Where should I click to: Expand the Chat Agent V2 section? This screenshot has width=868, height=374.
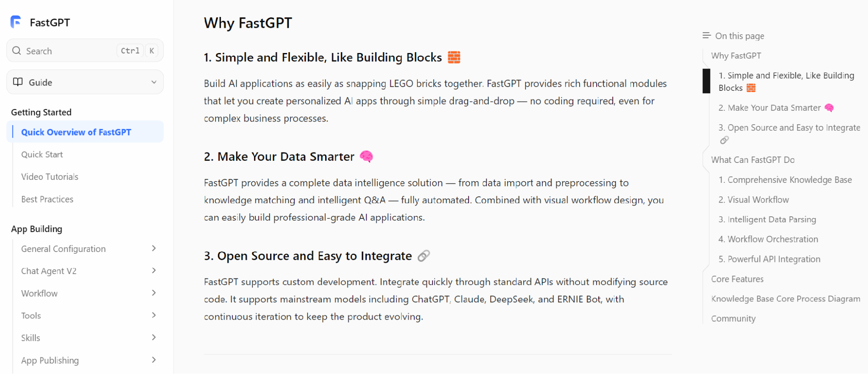(x=154, y=271)
